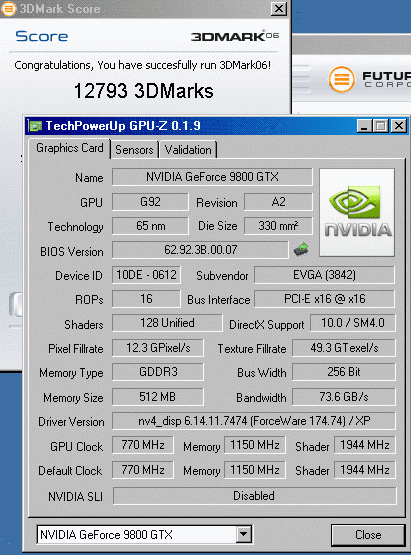411x555 pixels.
Task: Click the Technology field 65 nm
Action: [x=150, y=226]
